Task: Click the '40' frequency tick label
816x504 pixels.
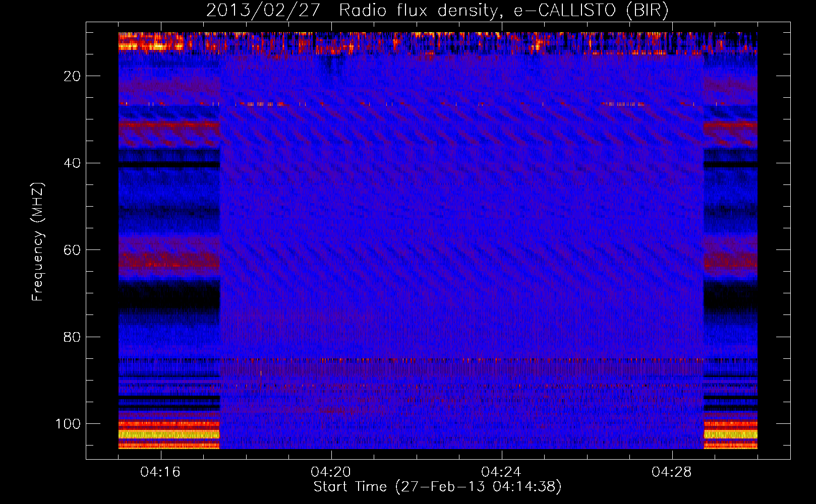Action: (x=72, y=163)
